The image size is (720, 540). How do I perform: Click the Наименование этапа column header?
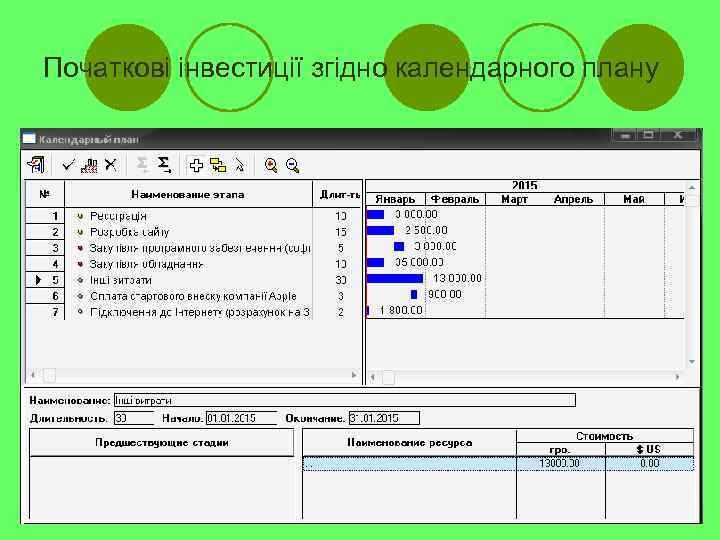click(188, 194)
